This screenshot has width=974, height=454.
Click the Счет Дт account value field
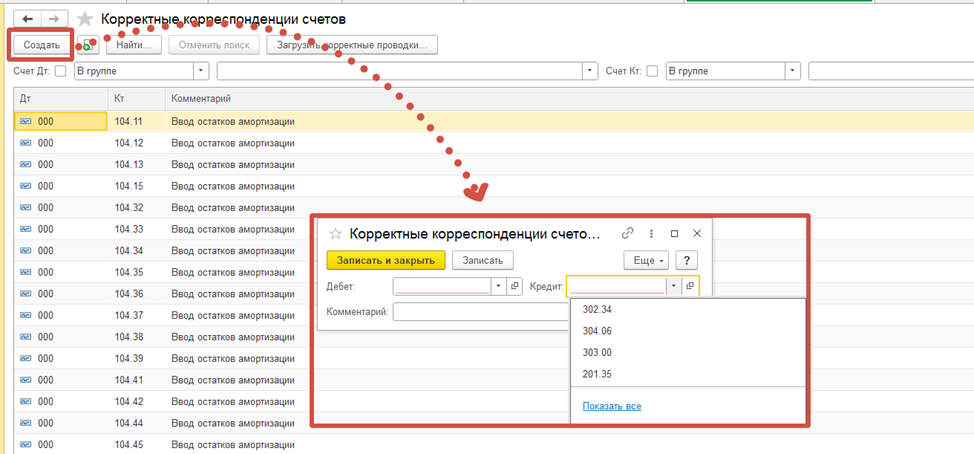pos(400,71)
